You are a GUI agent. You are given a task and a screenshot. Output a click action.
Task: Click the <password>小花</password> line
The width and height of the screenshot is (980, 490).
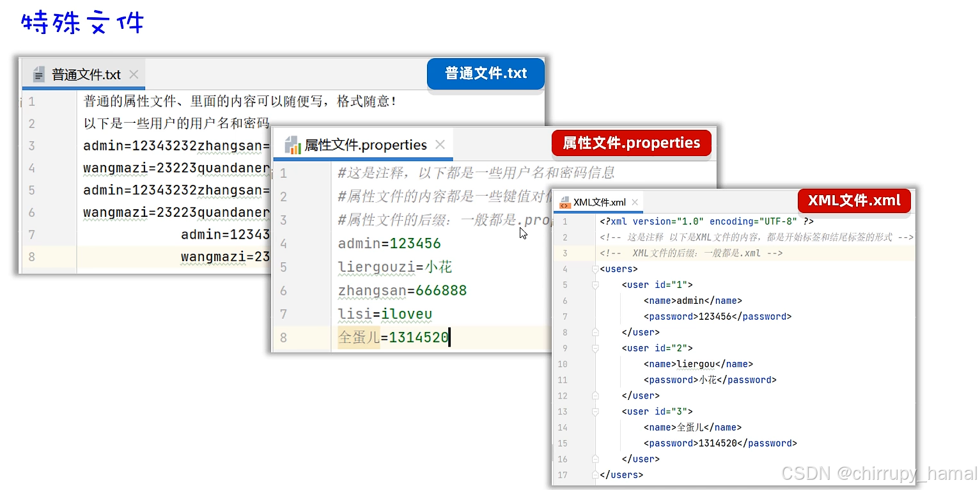(x=710, y=380)
